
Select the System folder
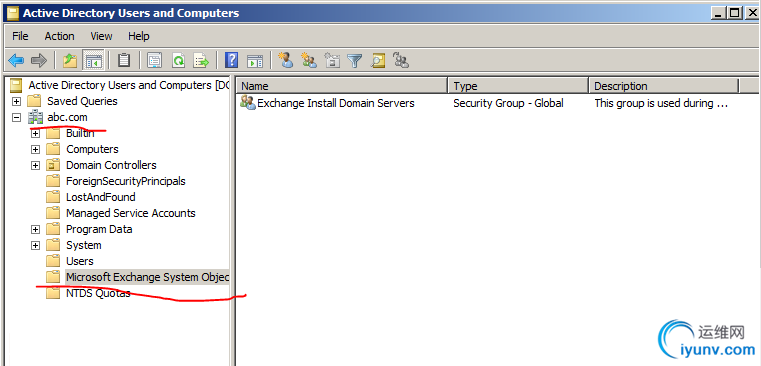[x=83, y=245]
